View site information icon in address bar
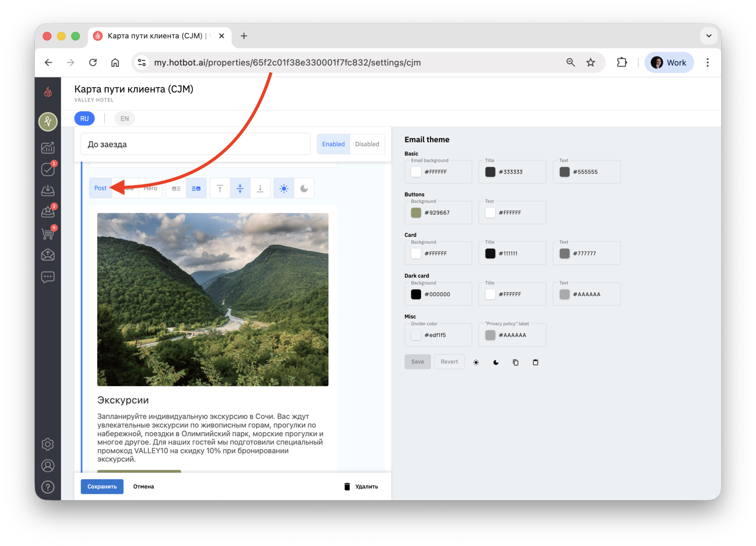 [142, 63]
